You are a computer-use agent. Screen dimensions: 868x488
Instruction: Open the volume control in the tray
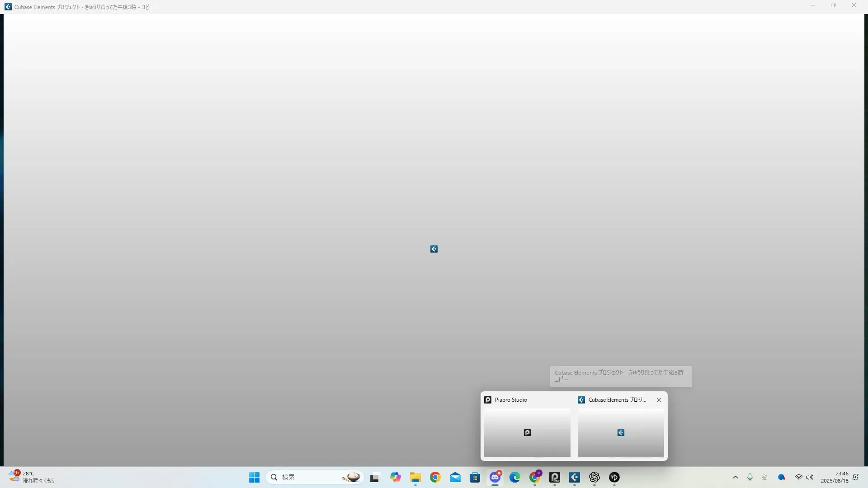point(810,477)
